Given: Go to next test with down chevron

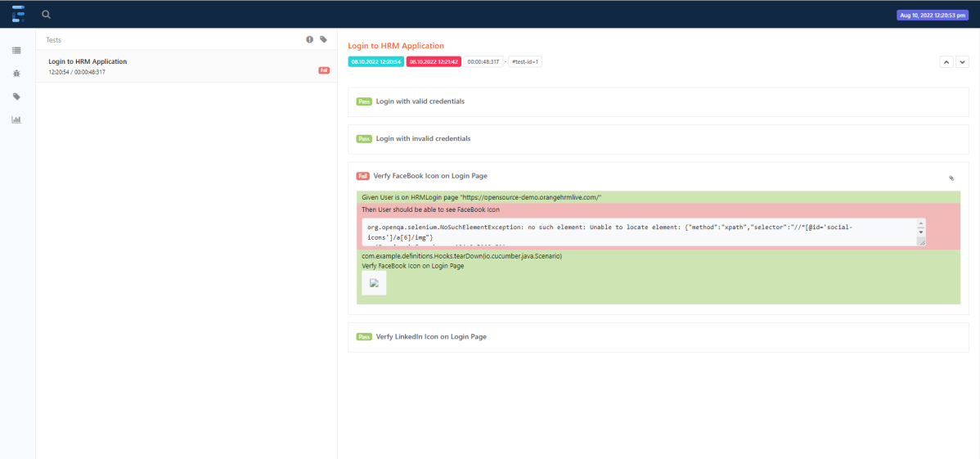Looking at the screenshot, I should (x=962, y=61).
